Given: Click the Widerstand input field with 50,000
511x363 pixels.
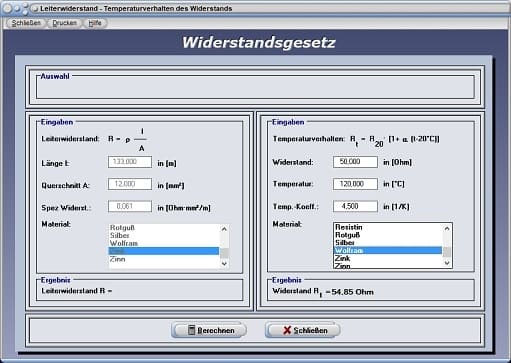Looking at the screenshot, I should (355, 162).
